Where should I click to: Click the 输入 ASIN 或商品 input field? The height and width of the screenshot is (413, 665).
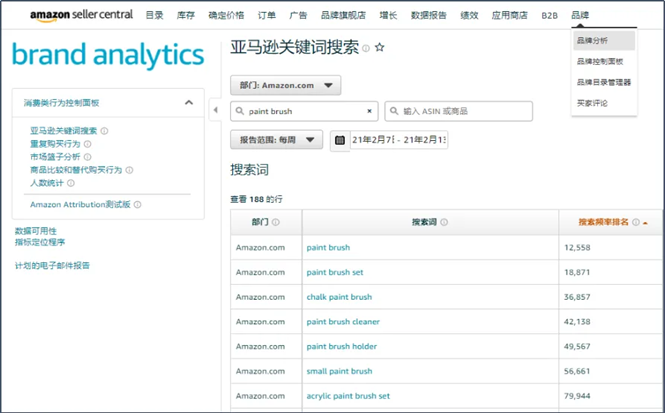[458, 111]
